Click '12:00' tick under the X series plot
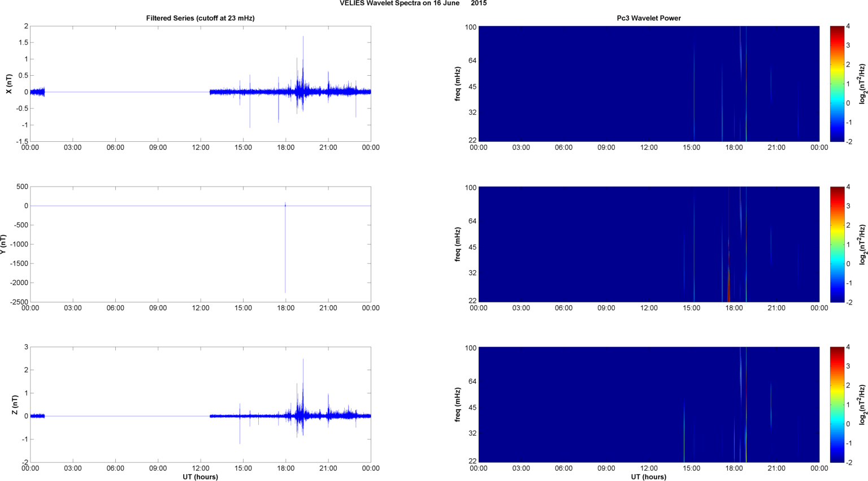Screen dimensions: 868x481 tap(201, 148)
